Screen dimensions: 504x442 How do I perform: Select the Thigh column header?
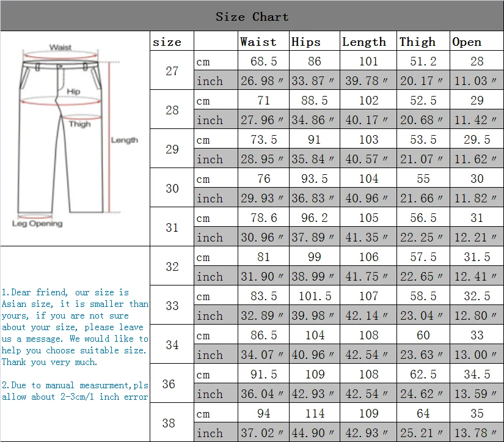[x=417, y=42]
